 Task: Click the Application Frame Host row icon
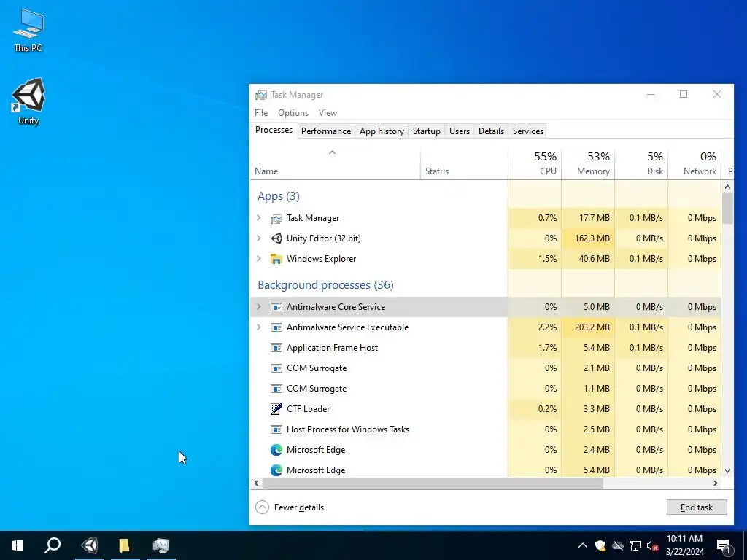276,348
